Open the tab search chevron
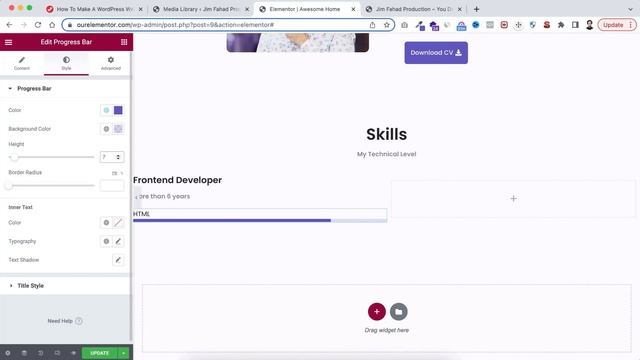Viewport: 640px width, 360px height. 631,9
